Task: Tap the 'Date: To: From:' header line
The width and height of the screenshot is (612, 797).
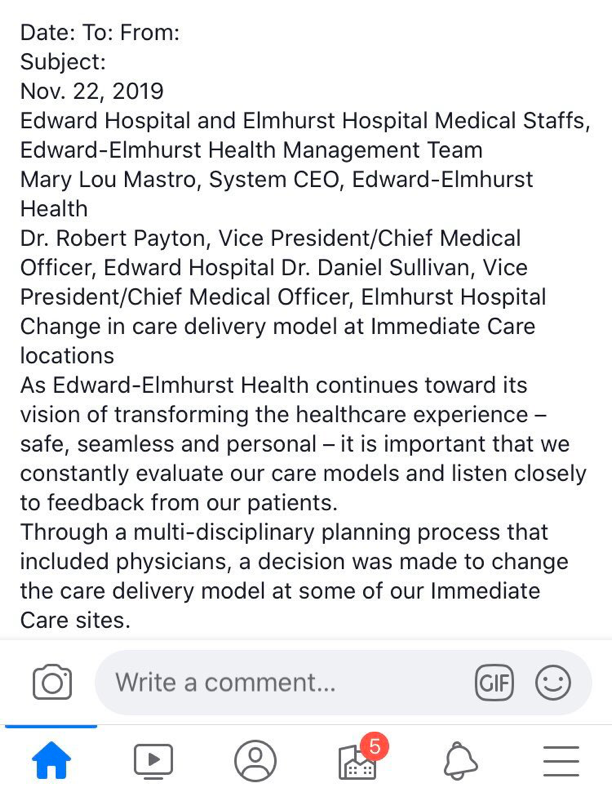Action: [x=100, y=32]
